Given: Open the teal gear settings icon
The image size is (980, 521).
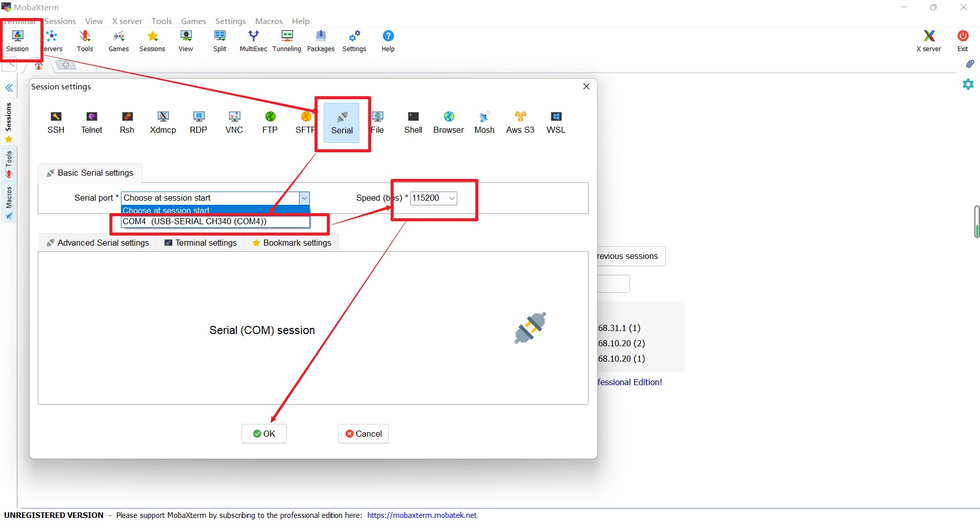Looking at the screenshot, I should [x=968, y=84].
